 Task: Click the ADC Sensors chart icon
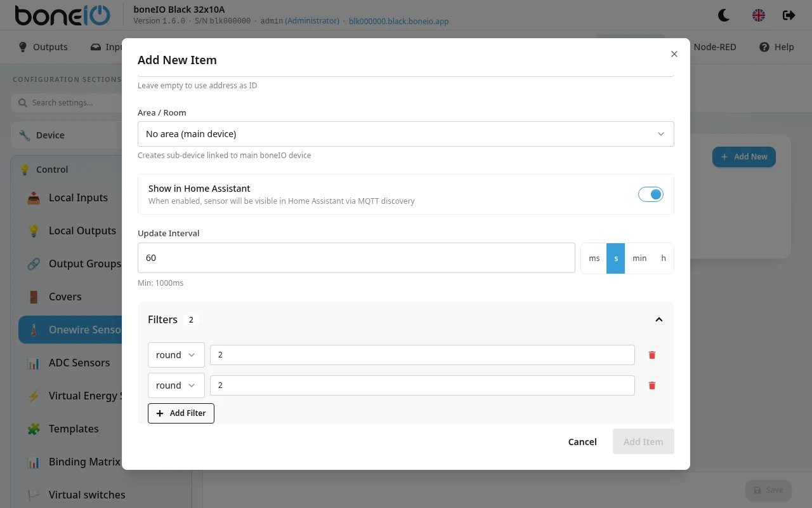pos(34,363)
